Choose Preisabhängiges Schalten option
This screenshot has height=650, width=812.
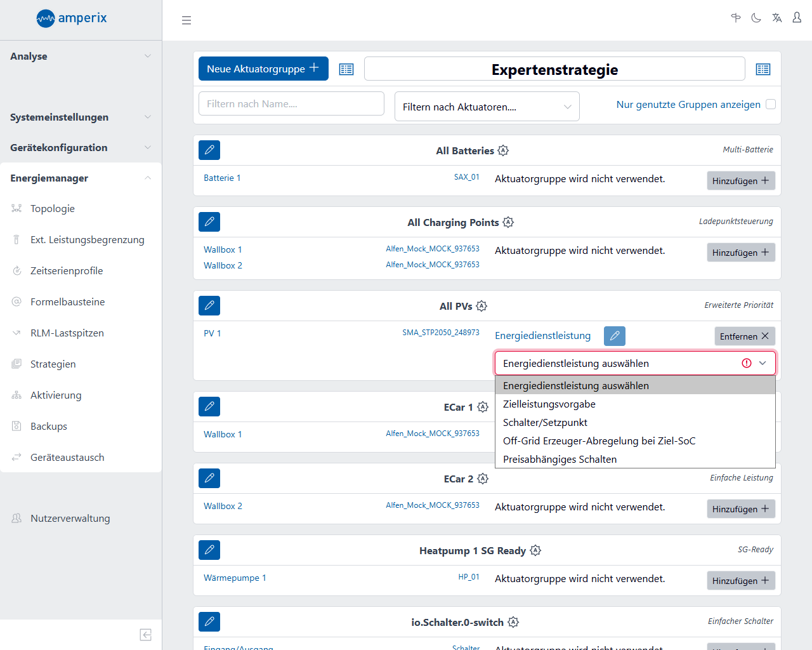click(x=560, y=459)
